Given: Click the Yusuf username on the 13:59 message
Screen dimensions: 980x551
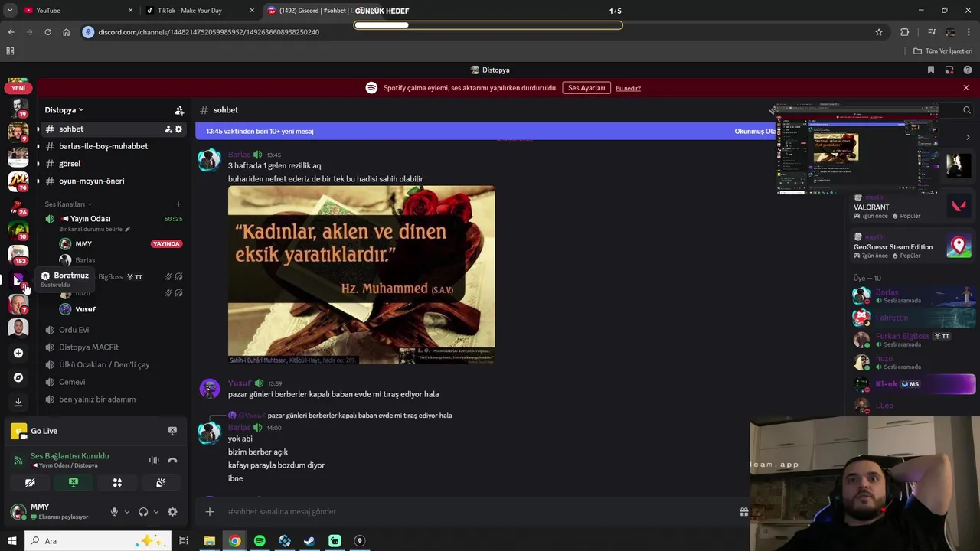Looking at the screenshot, I should (239, 383).
